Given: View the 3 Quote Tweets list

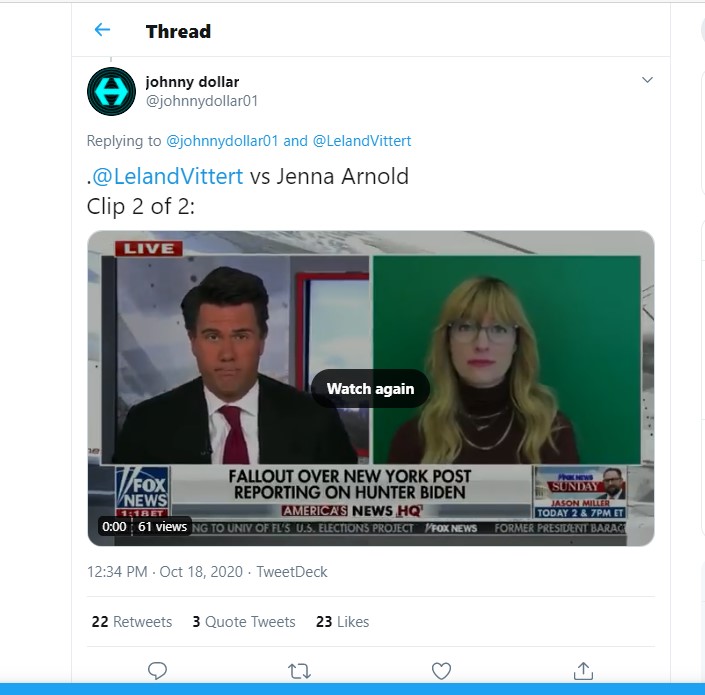Looking at the screenshot, I should tap(244, 622).
